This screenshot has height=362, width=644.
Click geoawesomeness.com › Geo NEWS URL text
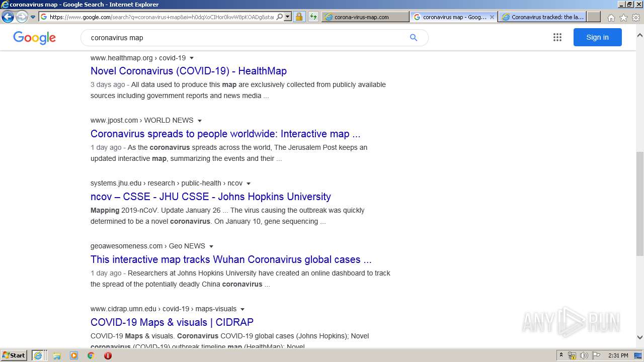click(148, 246)
